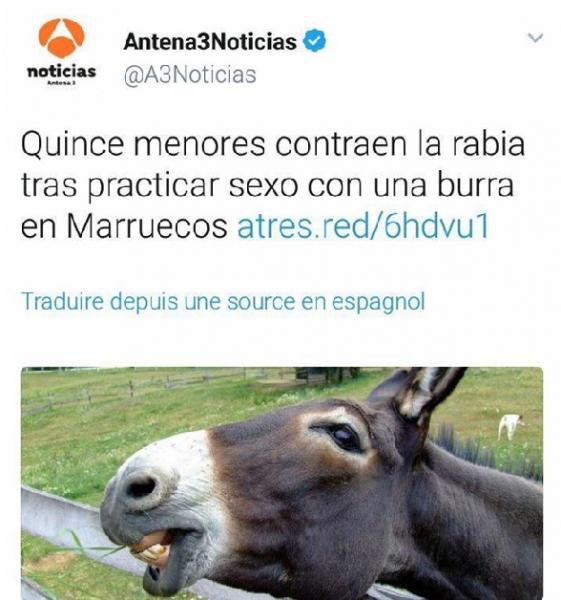
Task: Click the blue verified checkmark badge
Action: pyautogui.click(x=315, y=40)
